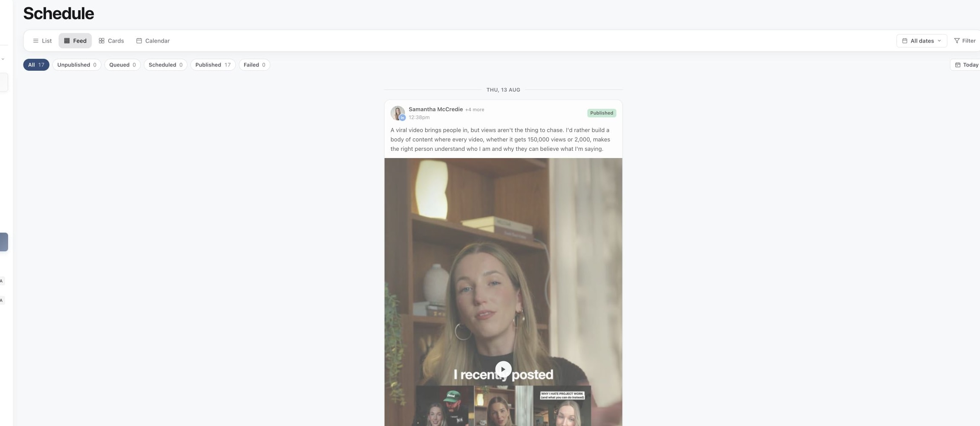980x426 pixels.
Task: Filter by Queued posts
Action: 122,65
